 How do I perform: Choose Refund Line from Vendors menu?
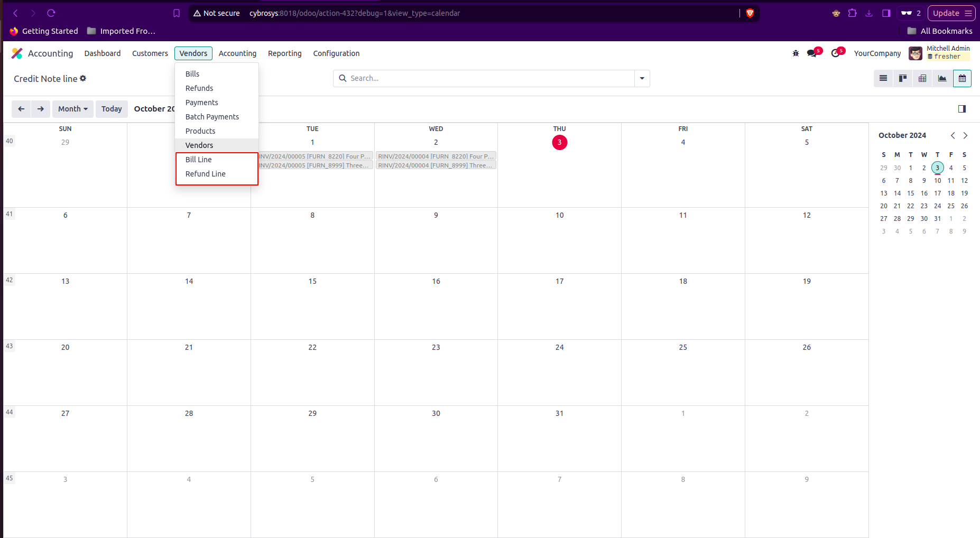tap(206, 174)
